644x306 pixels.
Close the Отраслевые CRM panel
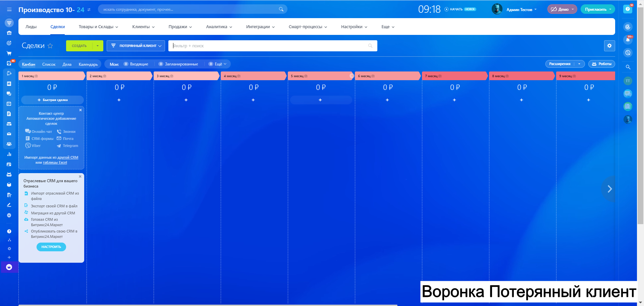click(x=80, y=176)
